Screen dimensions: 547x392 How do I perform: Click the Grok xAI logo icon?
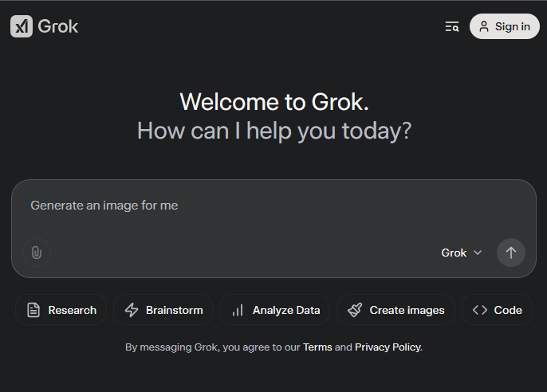22,26
